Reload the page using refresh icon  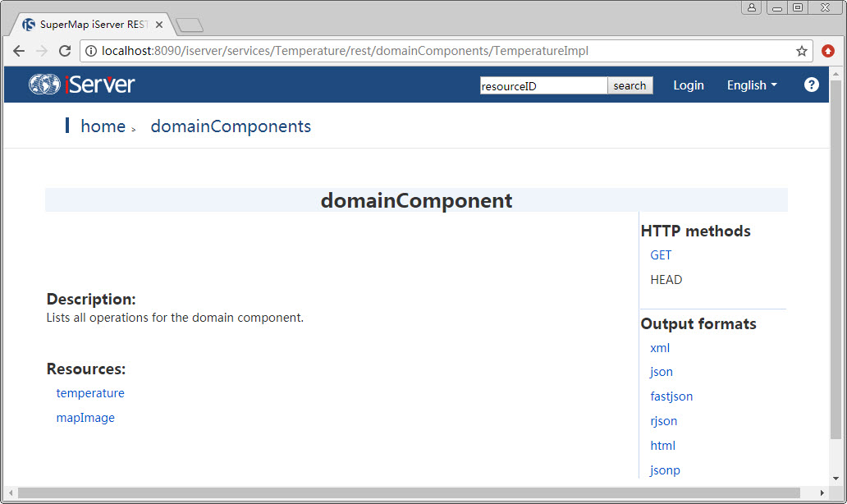click(65, 51)
